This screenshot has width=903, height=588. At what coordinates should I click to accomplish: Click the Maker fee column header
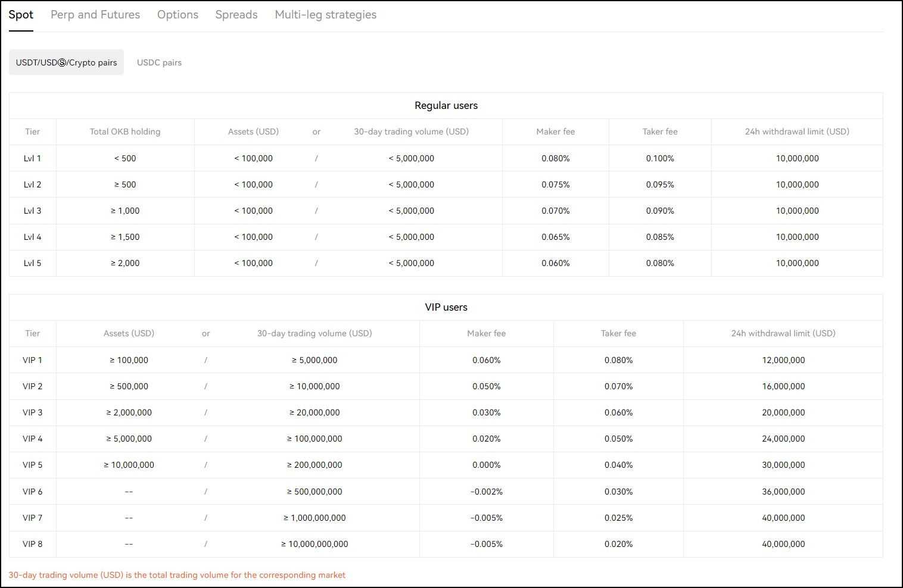pos(555,132)
